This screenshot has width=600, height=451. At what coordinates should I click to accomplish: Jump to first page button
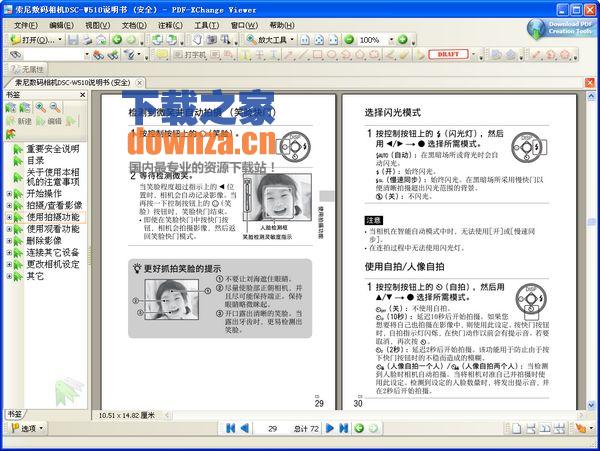(230, 428)
